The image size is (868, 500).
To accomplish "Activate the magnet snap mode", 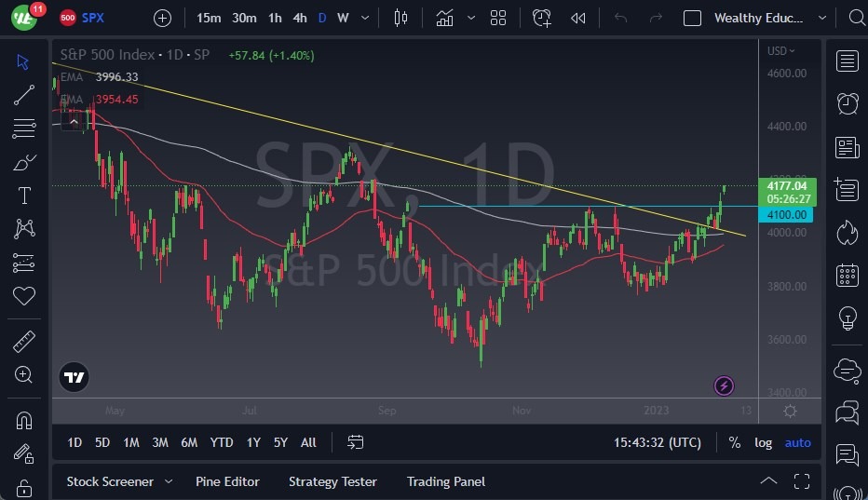I will [24, 420].
